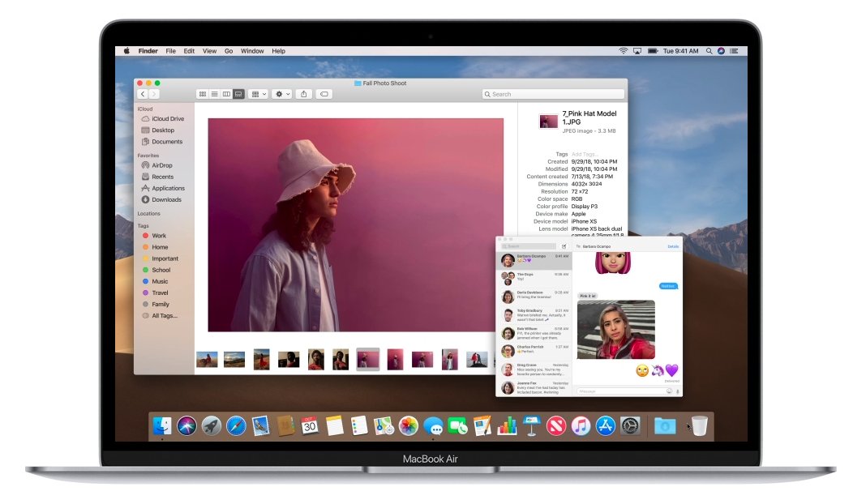Click the emoji picker button in Messages
This screenshot has width=853, height=504.
(669, 391)
